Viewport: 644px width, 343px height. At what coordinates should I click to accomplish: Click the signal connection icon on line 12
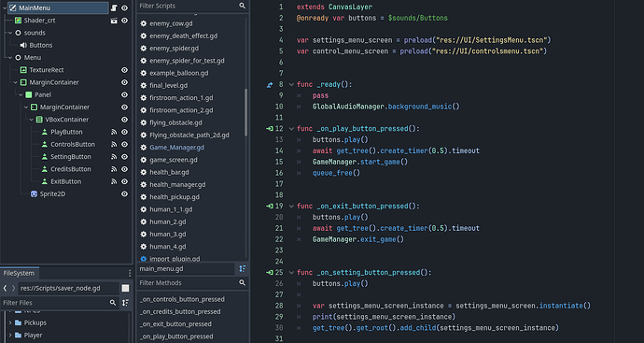tap(270, 129)
